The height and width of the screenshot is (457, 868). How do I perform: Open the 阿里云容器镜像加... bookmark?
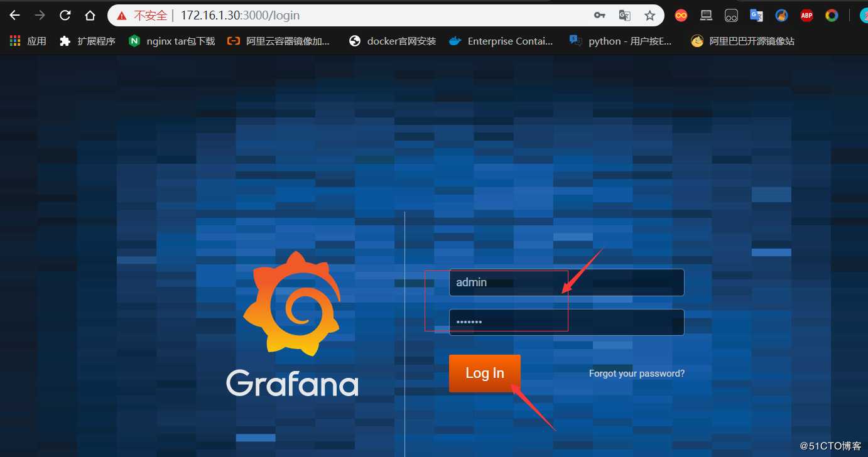pyautogui.click(x=278, y=41)
